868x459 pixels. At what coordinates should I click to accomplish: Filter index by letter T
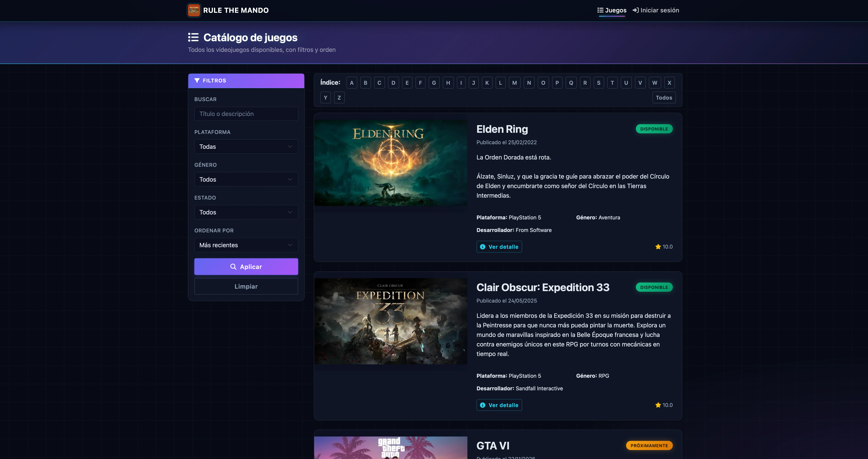click(613, 83)
